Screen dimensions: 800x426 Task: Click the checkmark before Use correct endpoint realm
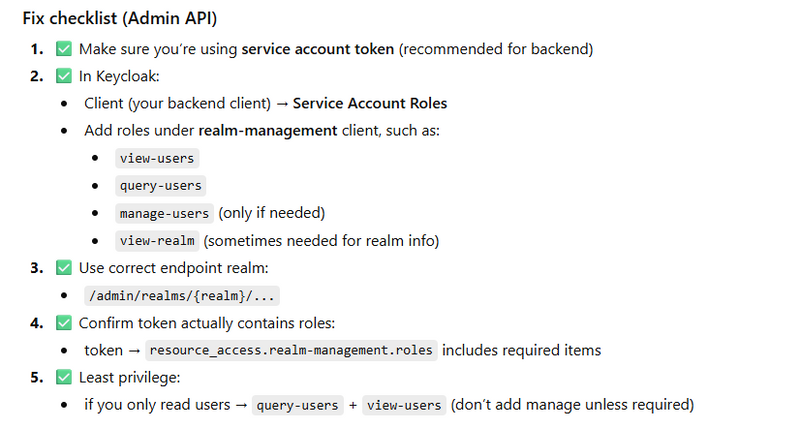click(64, 268)
